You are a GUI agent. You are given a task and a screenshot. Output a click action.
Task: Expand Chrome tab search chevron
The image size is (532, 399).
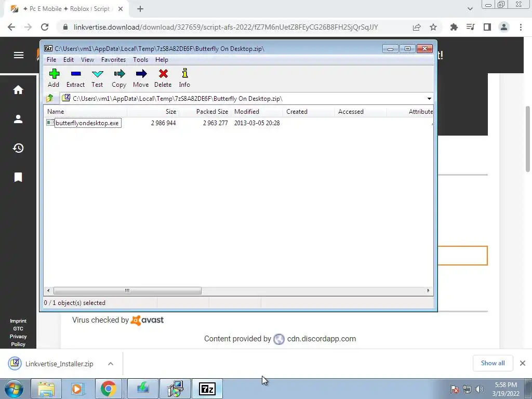[x=470, y=9]
